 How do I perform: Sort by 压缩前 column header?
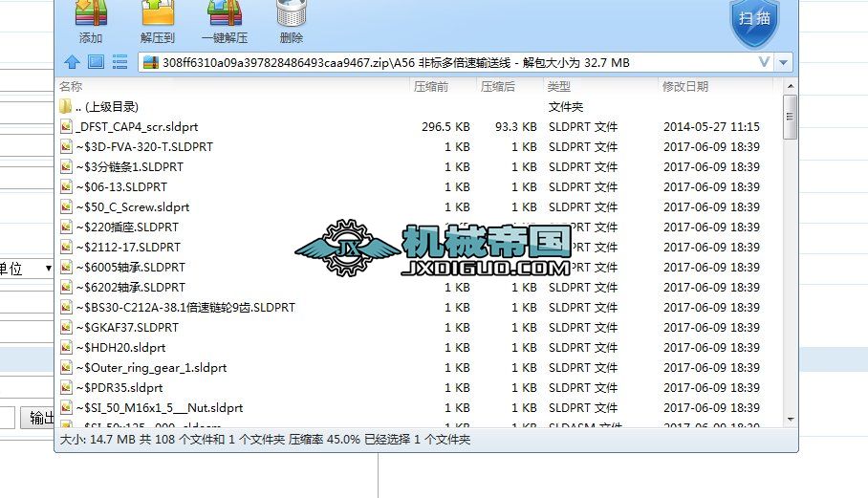point(431,86)
